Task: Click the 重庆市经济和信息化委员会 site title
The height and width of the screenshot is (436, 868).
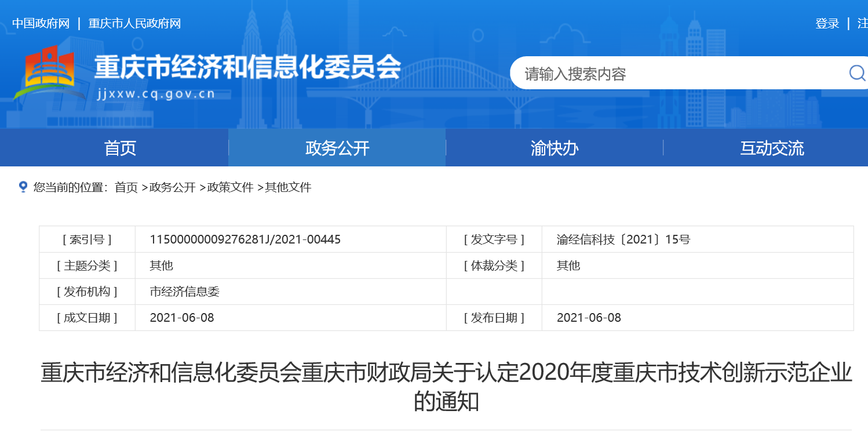Action: point(247,68)
